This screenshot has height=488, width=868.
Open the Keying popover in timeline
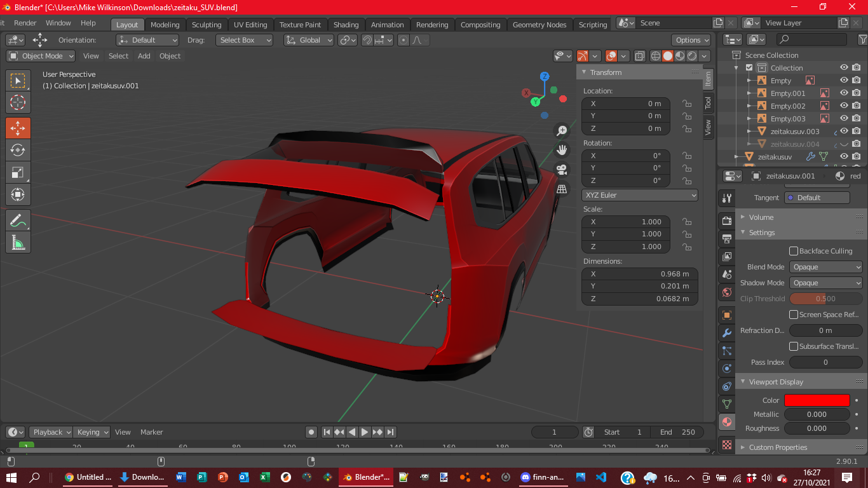coord(92,432)
